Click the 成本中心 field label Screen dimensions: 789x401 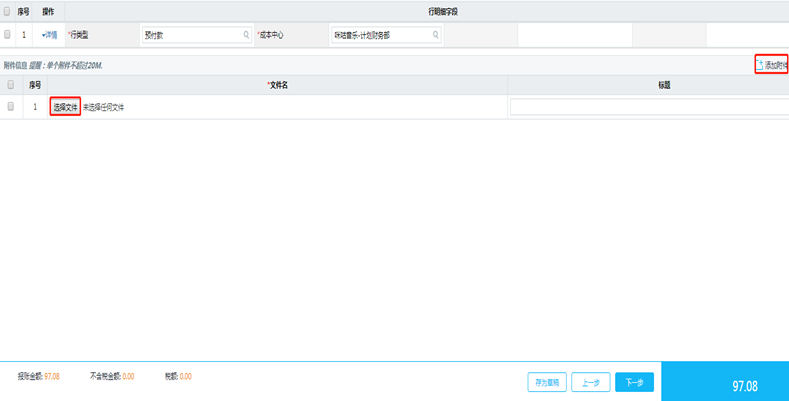(270, 35)
